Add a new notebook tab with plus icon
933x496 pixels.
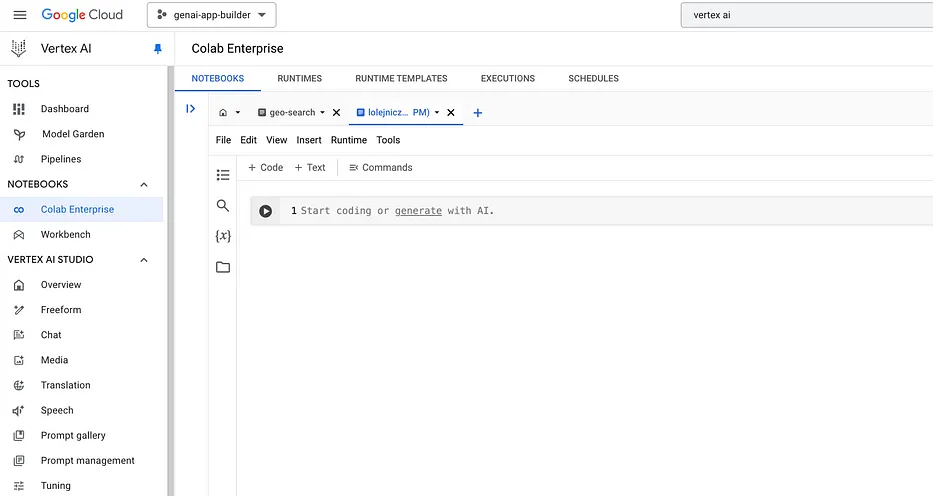click(x=477, y=113)
